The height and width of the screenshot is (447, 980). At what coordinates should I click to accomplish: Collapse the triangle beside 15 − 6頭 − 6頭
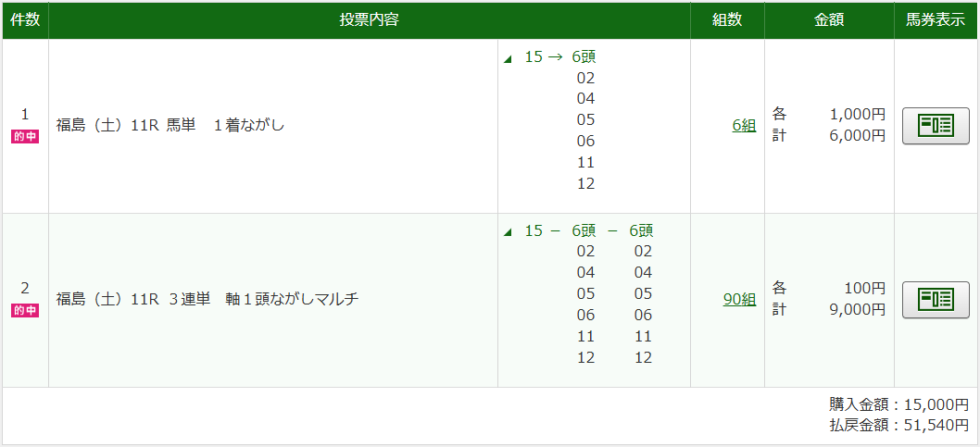tap(509, 232)
